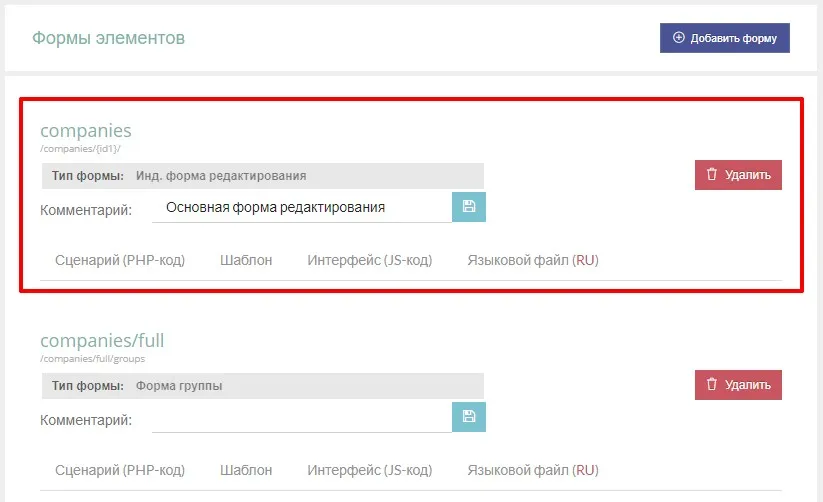Screen dimensions: 823x502
Task: Open Интерфейс (JS-код) tab for companies/full
Action: pyautogui.click(x=369, y=470)
